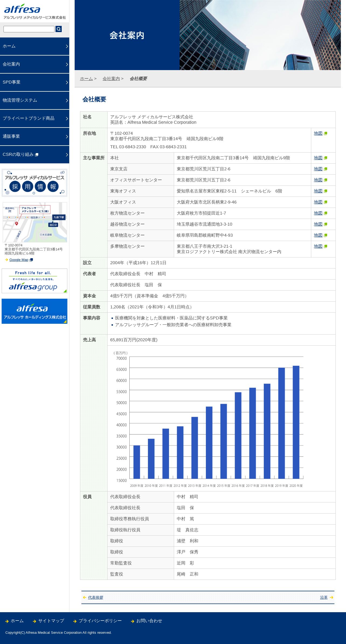Click the footer arrow beside お問い合わせ

(x=133, y=621)
